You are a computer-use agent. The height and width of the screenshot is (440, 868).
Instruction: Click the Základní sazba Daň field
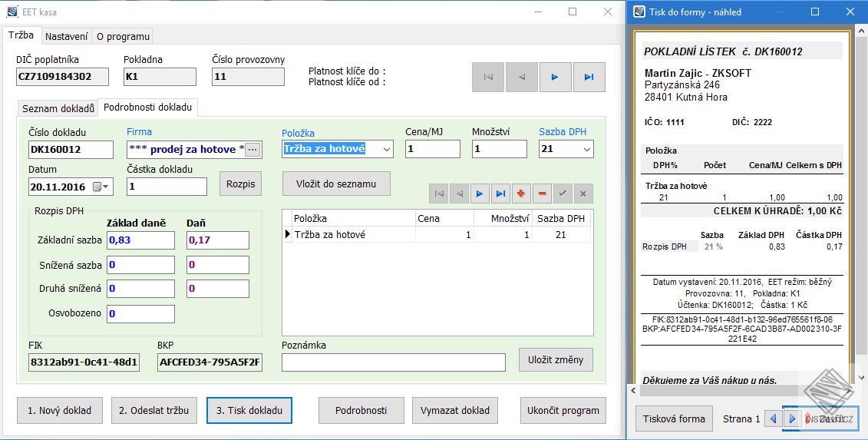coord(217,240)
